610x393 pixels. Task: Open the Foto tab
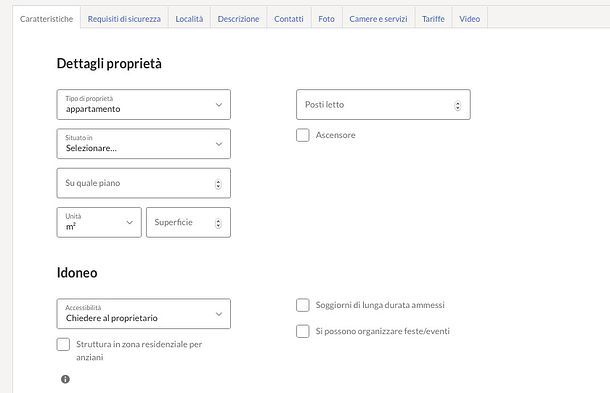(326, 19)
